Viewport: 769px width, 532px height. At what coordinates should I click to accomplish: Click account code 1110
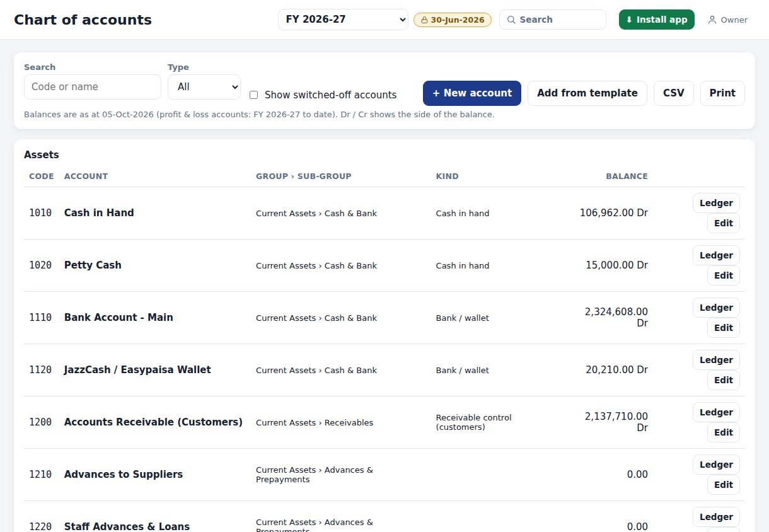tap(40, 318)
